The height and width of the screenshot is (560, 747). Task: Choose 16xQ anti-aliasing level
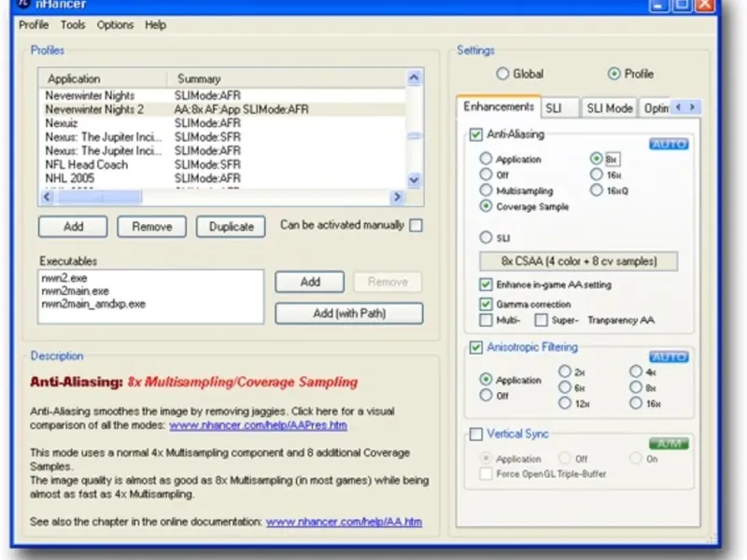tap(596, 190)
